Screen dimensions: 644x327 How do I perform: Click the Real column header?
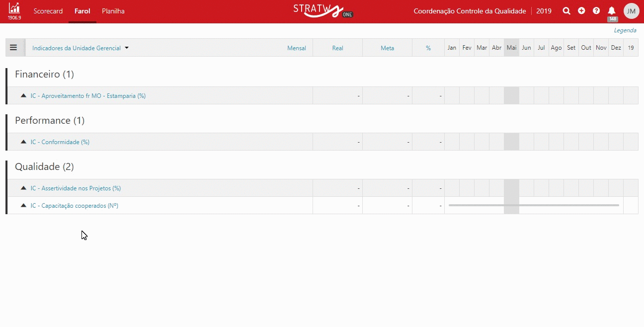tap(337, 48)
